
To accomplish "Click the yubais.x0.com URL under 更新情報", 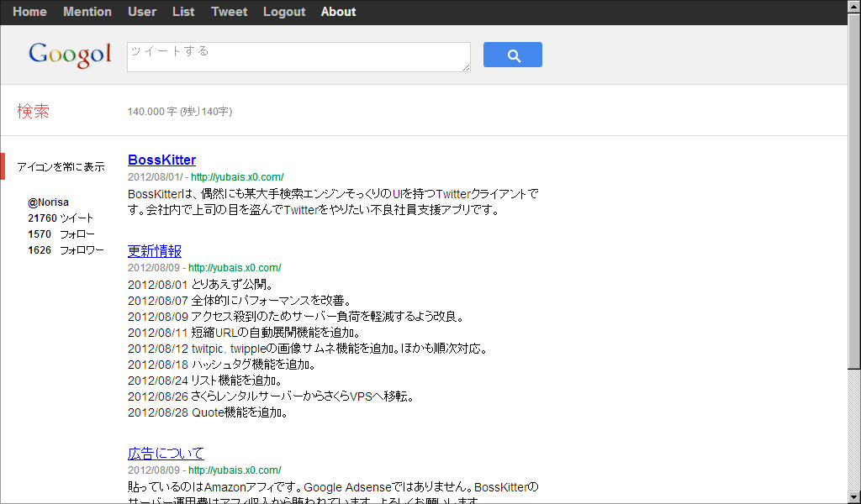I will pos(235,268).
